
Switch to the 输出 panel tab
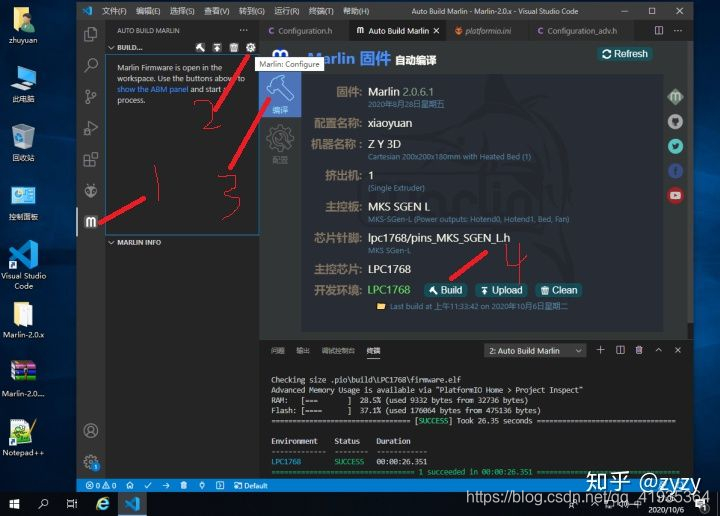(303, 351)
